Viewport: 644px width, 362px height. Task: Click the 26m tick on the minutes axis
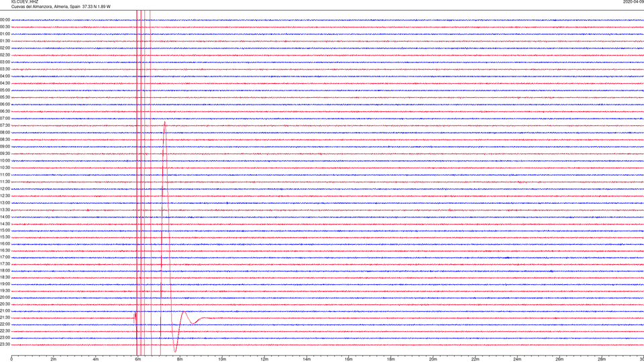click(559, 359)
